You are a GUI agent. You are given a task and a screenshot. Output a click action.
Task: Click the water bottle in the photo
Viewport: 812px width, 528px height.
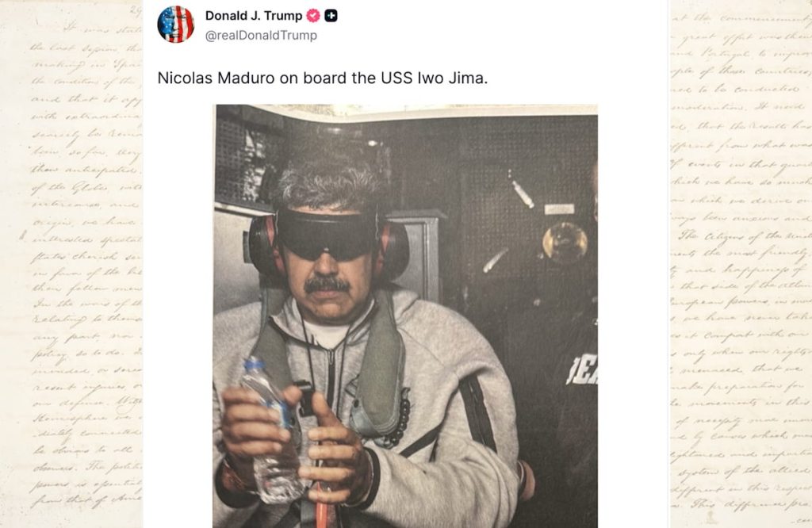tap(272, 430)
